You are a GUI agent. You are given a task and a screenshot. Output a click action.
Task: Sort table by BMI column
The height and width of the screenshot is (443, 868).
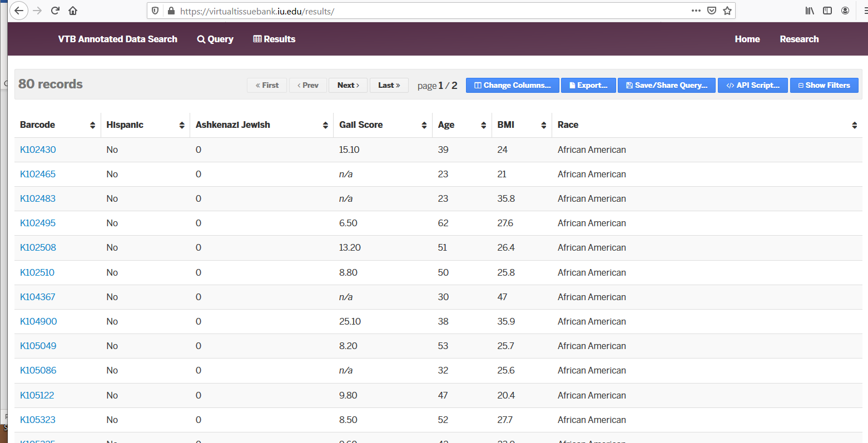[x=522, y=125]
